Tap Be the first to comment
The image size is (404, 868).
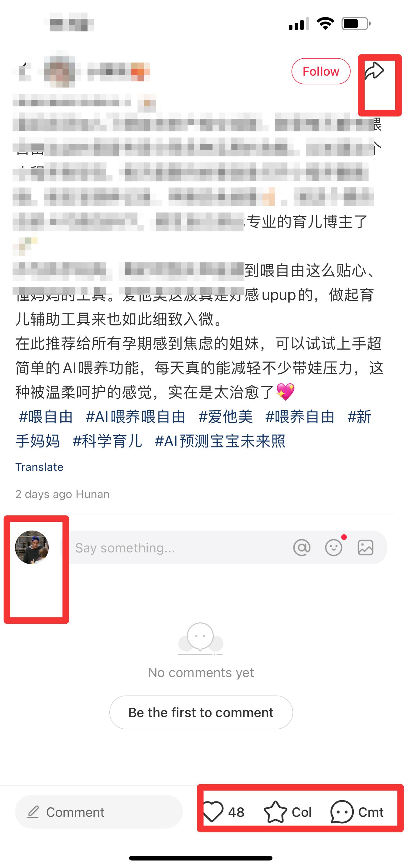click(201, 712)
